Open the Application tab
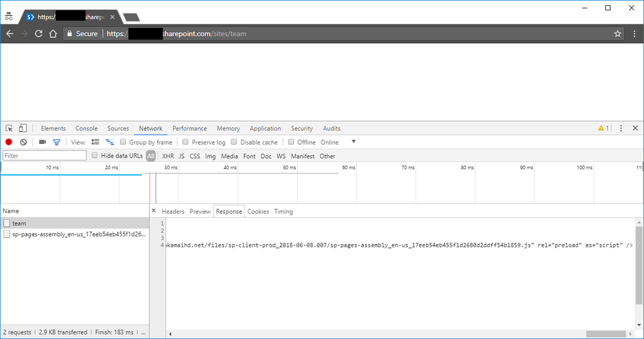 click(x=265, y=128)
